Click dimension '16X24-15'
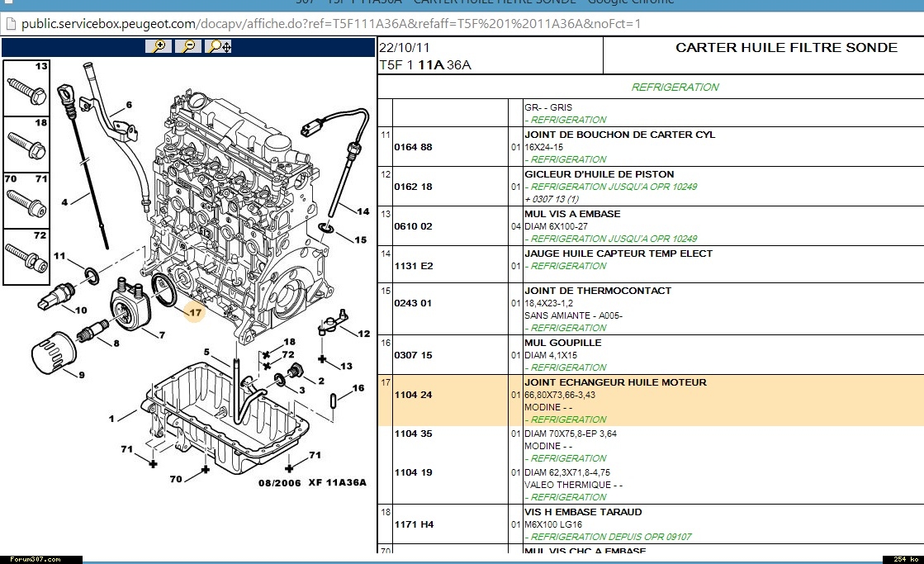This screenshot has height=564, width=924. pos(544,147)
